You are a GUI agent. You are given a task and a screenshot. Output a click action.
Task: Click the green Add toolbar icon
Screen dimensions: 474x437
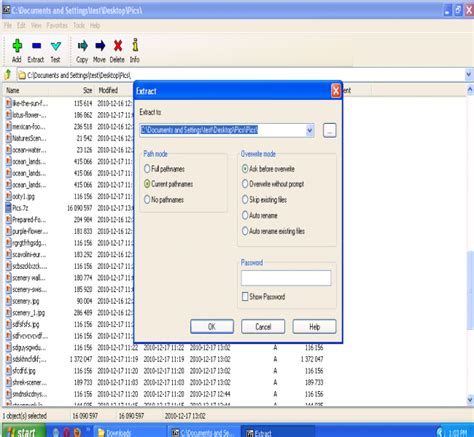point(17,46)
